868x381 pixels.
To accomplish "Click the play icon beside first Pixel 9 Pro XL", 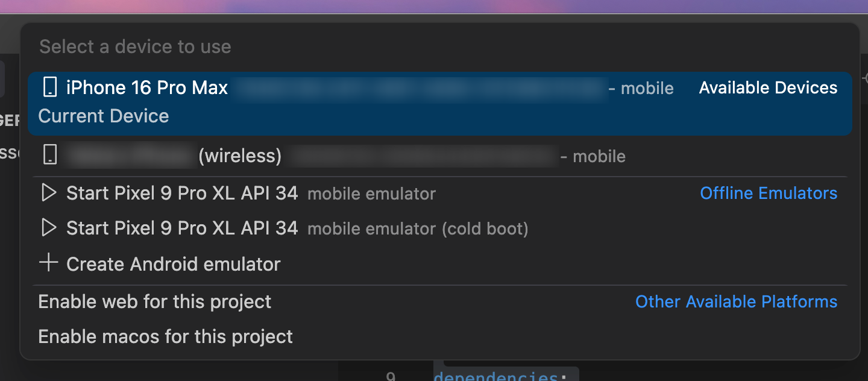I will pos(48,193).
